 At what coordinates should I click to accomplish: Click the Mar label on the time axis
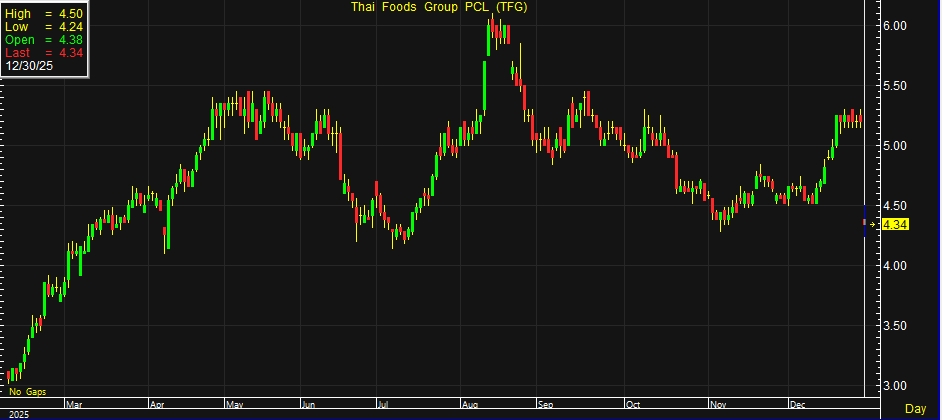[72, 405]
